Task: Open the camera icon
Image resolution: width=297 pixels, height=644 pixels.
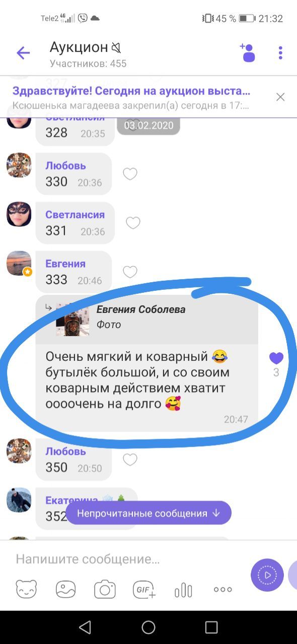Action: pyautogui.click(x=105, y=589)
